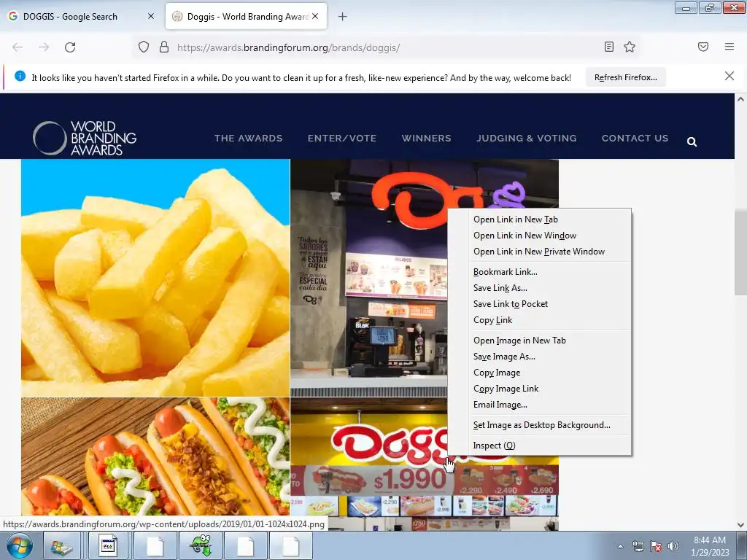Dismiss the Firefox refresh notification bar
The width and height of the screenshot is (747, 560).
tap(729, 76)
